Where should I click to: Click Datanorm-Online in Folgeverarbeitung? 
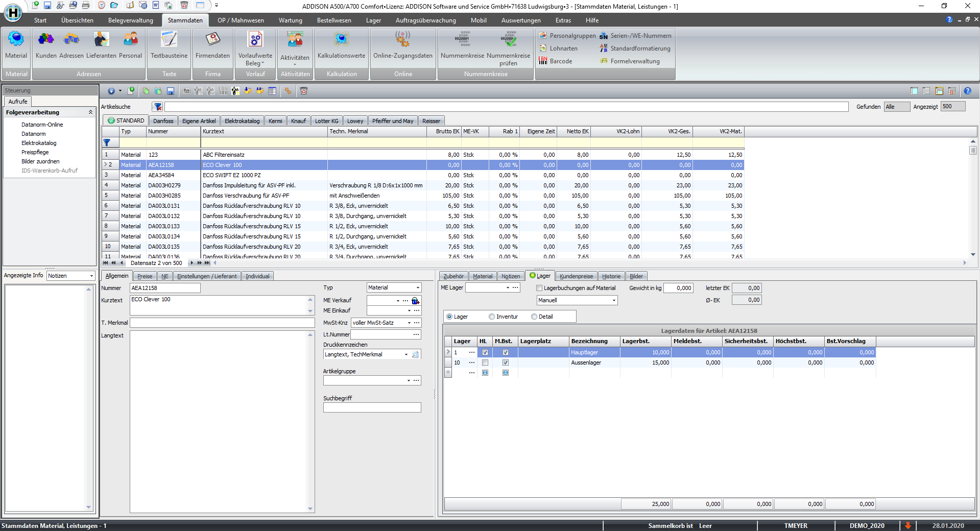point(42,125)
